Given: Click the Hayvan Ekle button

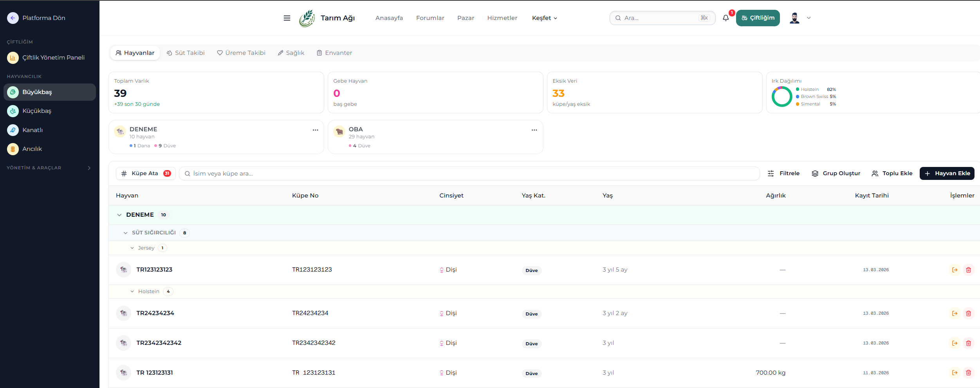Looking at the screenshot, I should (947, 173).
